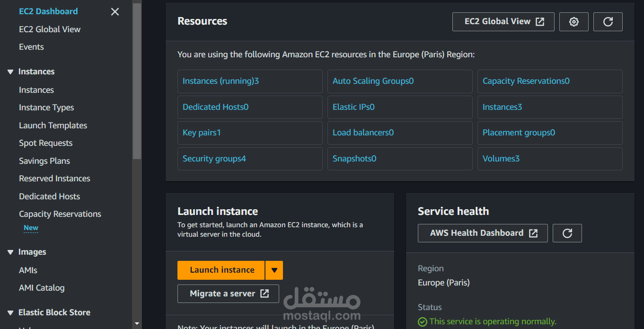Open the AWS Health Dashboard

(483, 233)
